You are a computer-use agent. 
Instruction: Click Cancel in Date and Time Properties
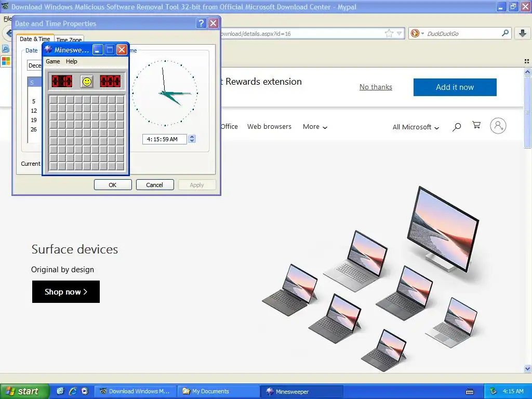[x=155, y=185]
